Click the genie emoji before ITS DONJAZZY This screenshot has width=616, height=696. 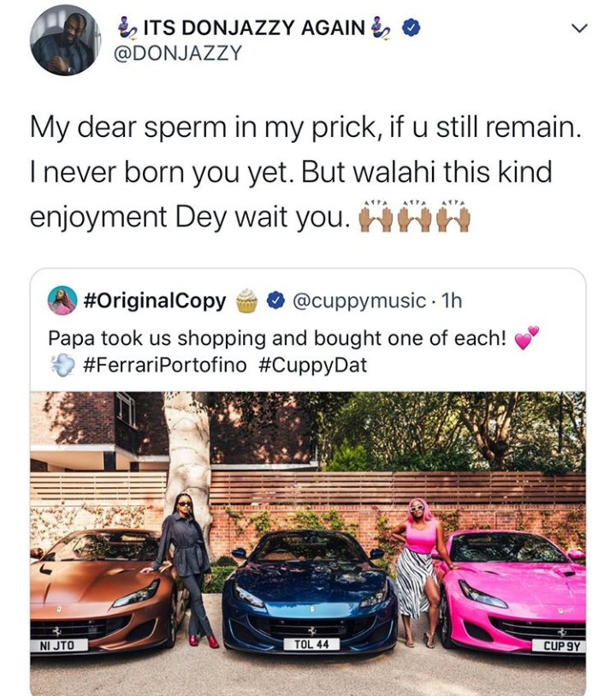click(128, 28)
